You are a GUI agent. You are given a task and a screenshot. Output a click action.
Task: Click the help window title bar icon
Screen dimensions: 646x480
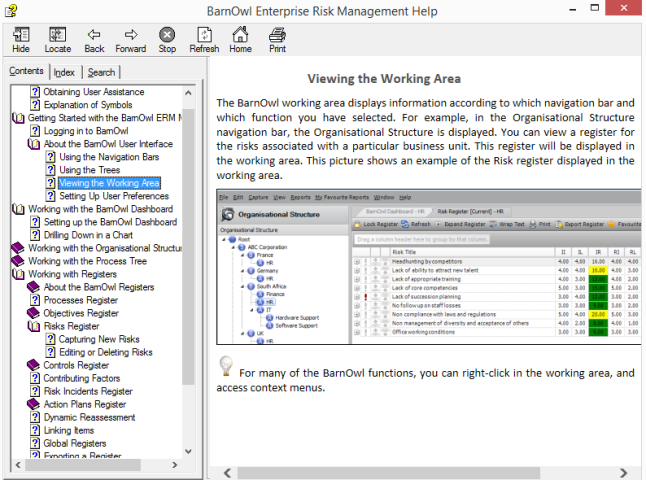point(11,10)
